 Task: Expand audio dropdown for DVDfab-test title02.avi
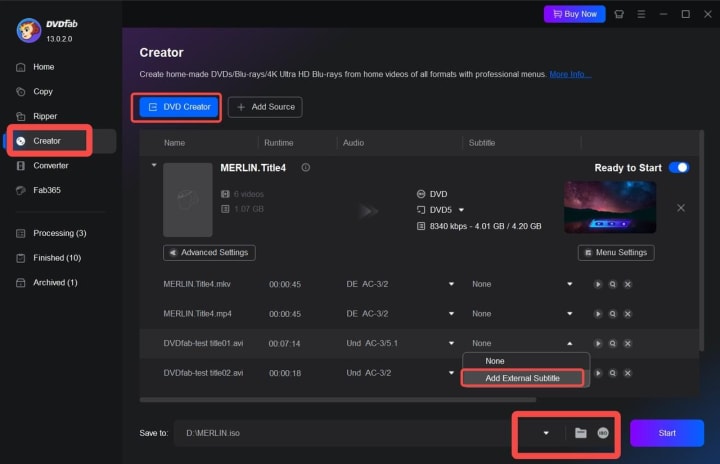tap(451, 373)
